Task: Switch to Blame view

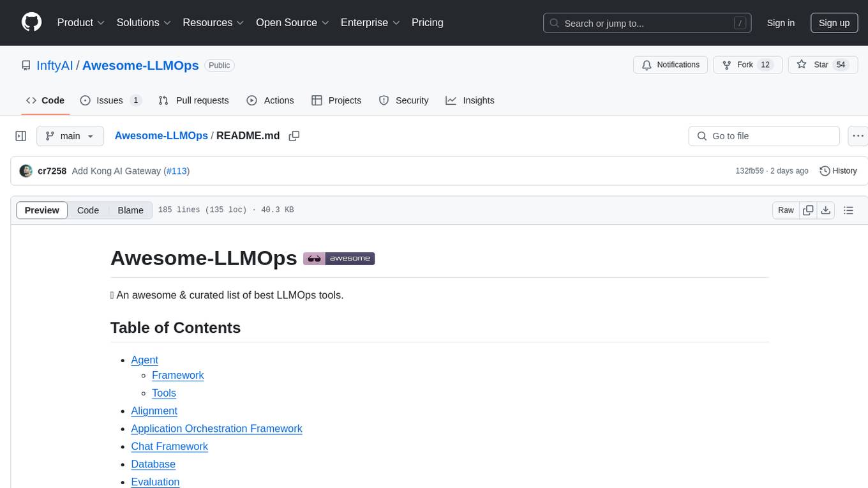Action: click(x=130, y=210)
